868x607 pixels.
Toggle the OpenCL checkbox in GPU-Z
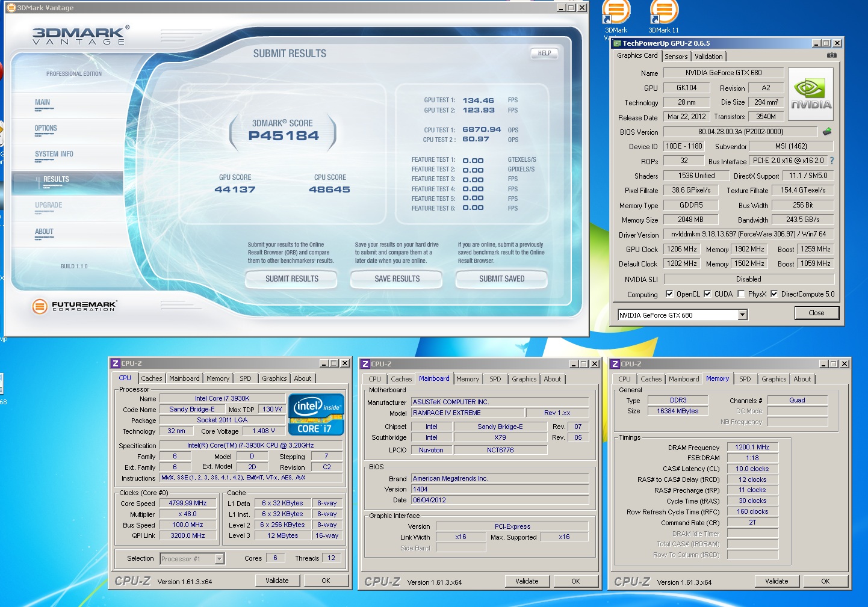[669, 294]
